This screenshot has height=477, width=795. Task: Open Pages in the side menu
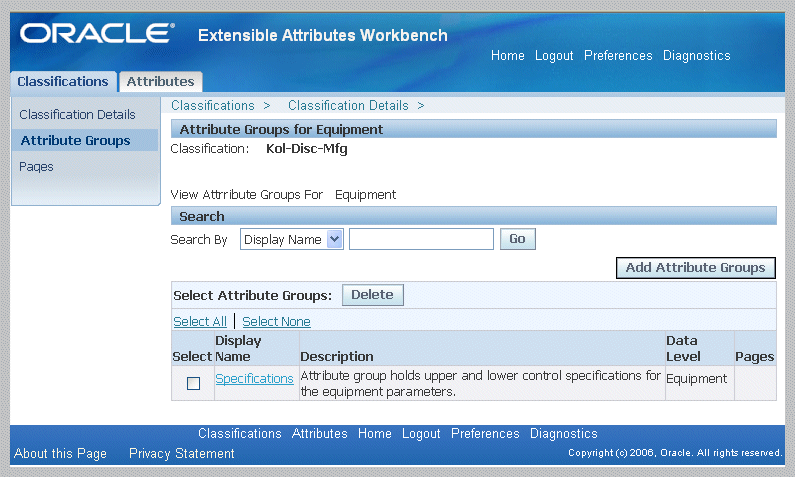click(x=36, y=167)
